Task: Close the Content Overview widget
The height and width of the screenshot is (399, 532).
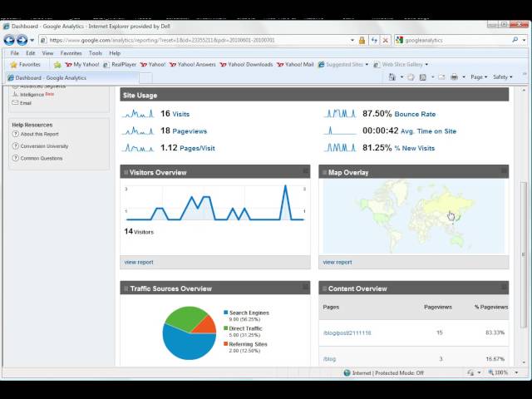Action: click(504, 287)
